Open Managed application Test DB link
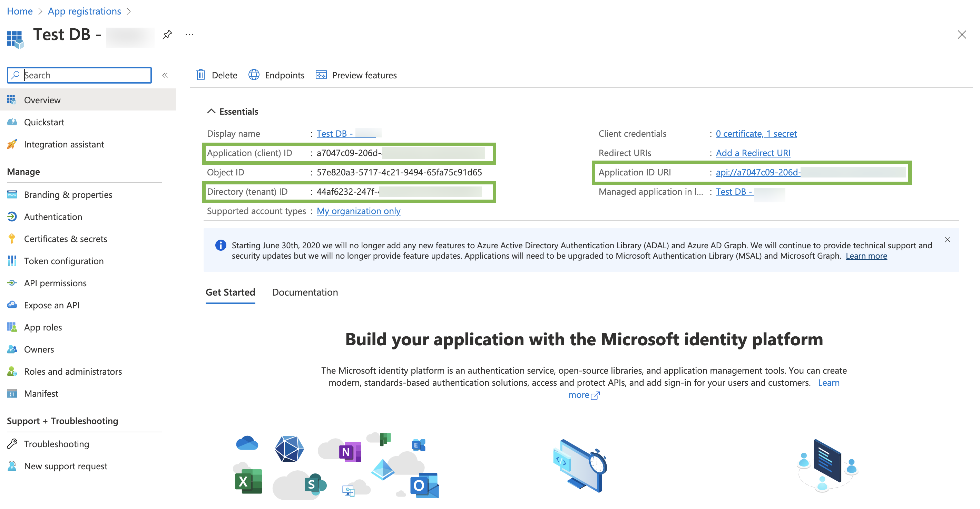 coord(750,192)
